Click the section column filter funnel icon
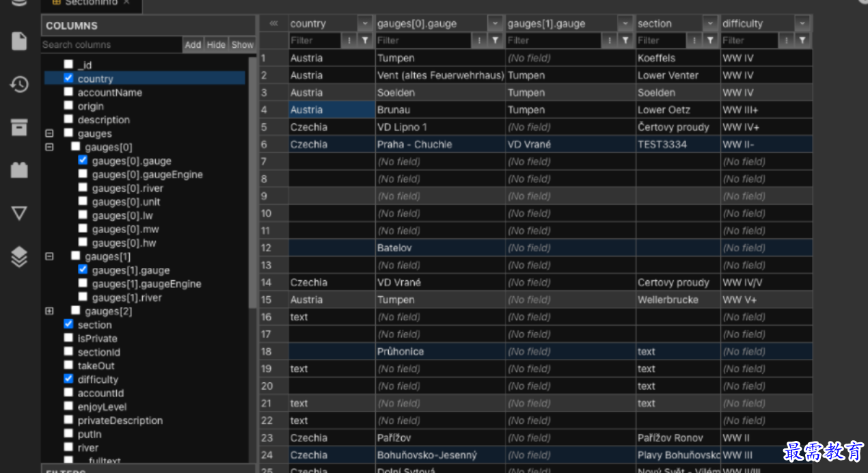Screen dimensions: 868x473 711,40
